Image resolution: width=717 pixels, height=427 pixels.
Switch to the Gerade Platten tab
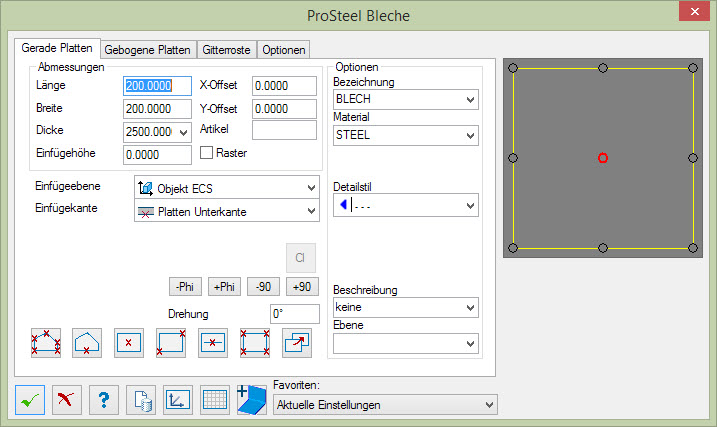click(57, 48)
